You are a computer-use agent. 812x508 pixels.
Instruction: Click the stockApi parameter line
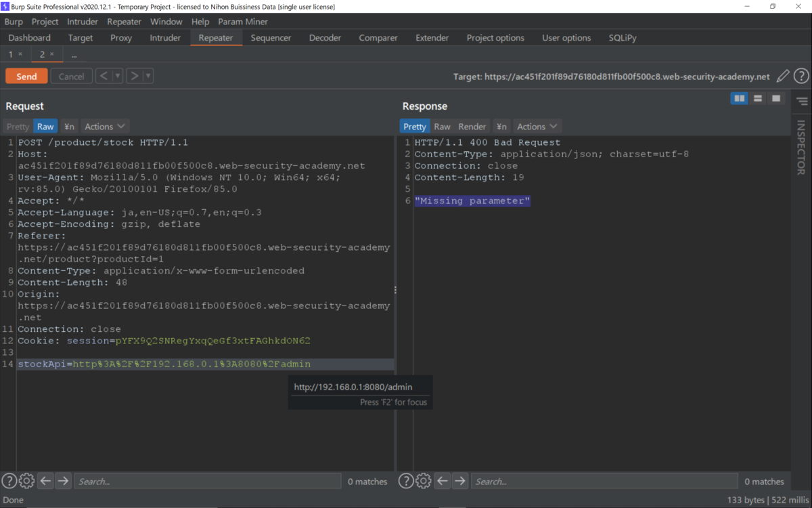coord(205,364)
